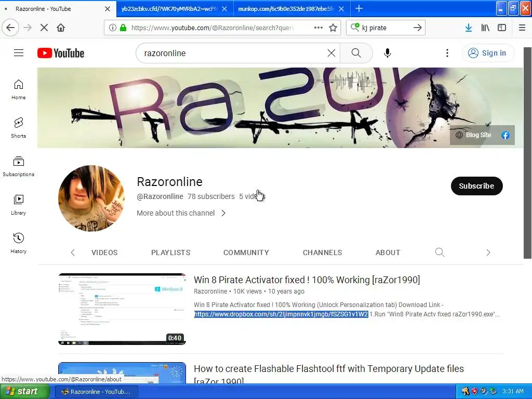Open the YouTube hamburger guide menu
The image size is (532, 399).
[19, 53]
